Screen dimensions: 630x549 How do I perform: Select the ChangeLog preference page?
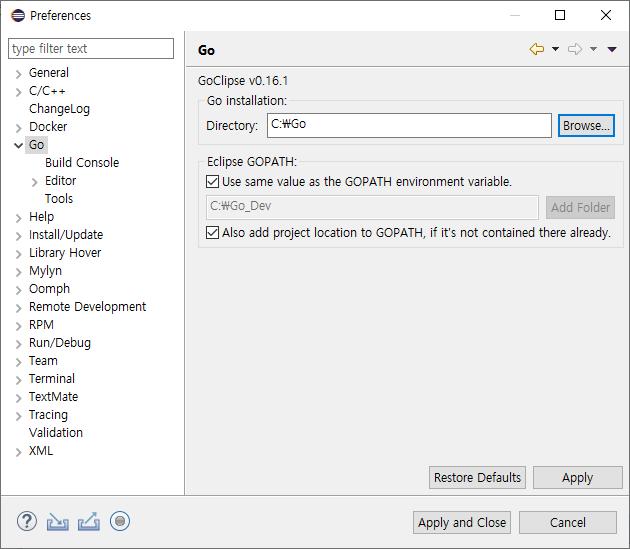click(59, 109)
